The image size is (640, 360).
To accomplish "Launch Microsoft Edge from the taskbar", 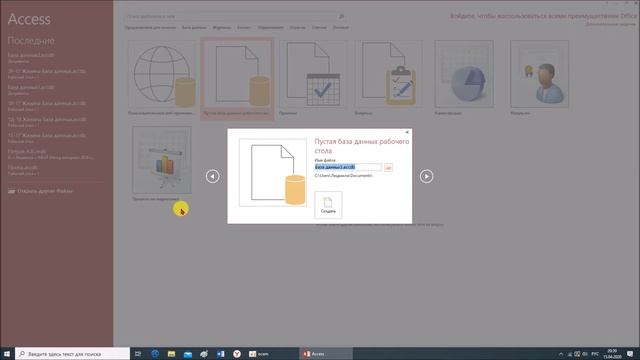I will pyautogui.click(x=155, y=353).
